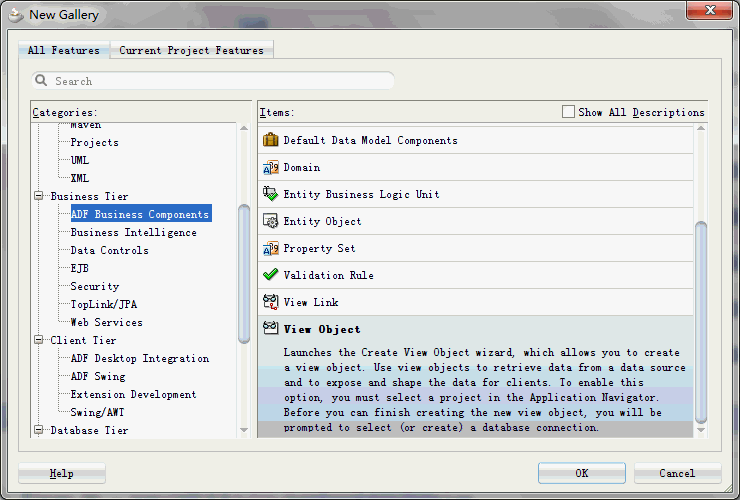
Task: Select EJB category
Action: pos(80,268)
